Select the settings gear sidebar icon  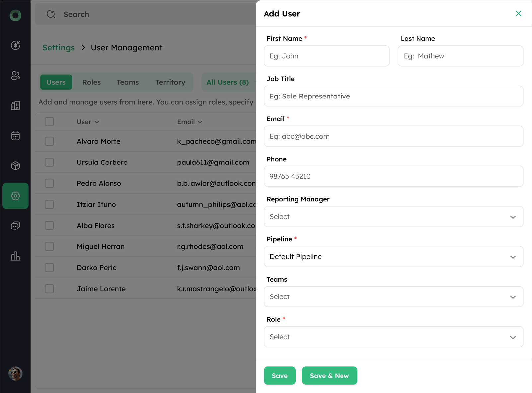click(x=15, y=196)
